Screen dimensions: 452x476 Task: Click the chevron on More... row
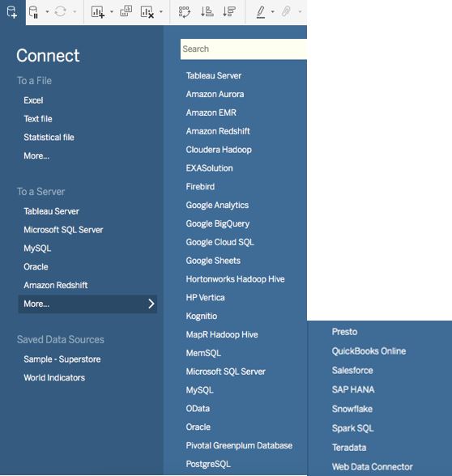click(151, 304)
